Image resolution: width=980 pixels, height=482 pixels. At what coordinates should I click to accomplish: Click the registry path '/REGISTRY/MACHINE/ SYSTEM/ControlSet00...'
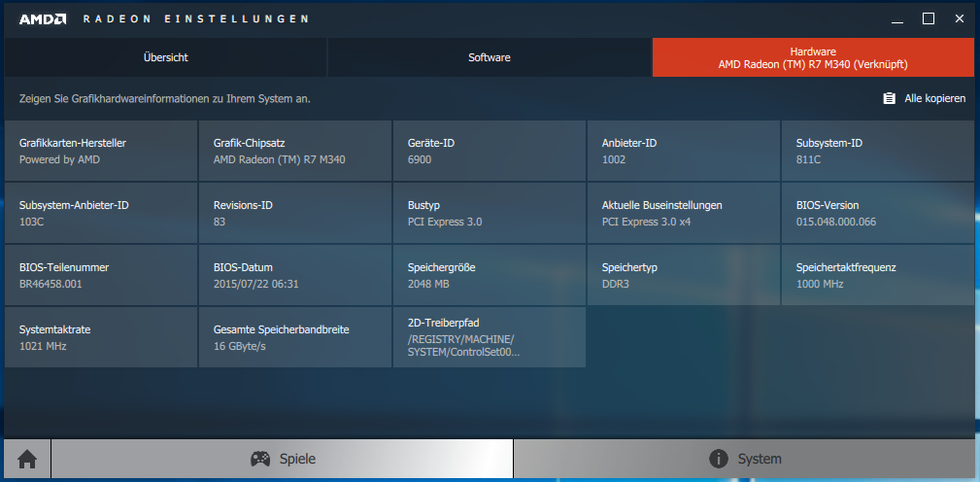pyautogui.click(x=463, y=345)
